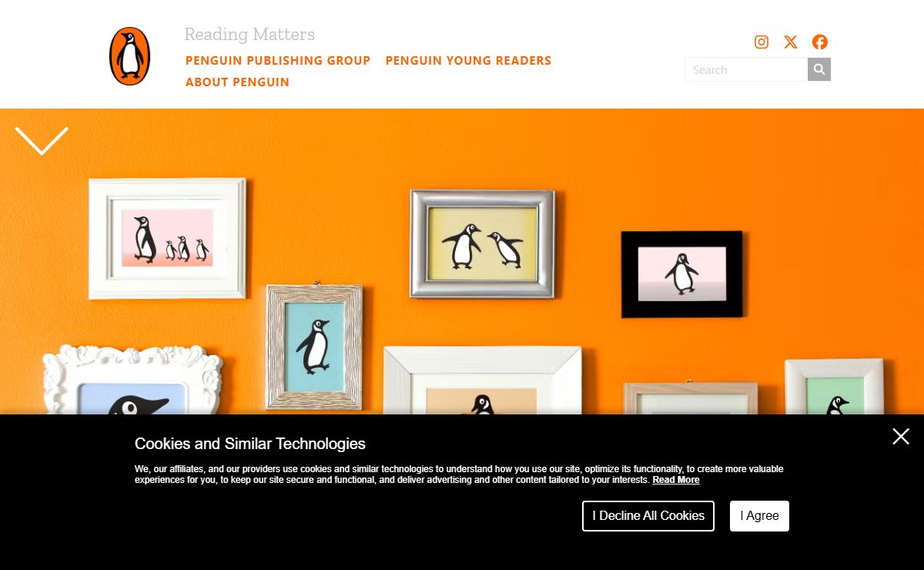The image size is (924, 570).
Task: Open Penguin's Instagram page
Action: [762, 42]
